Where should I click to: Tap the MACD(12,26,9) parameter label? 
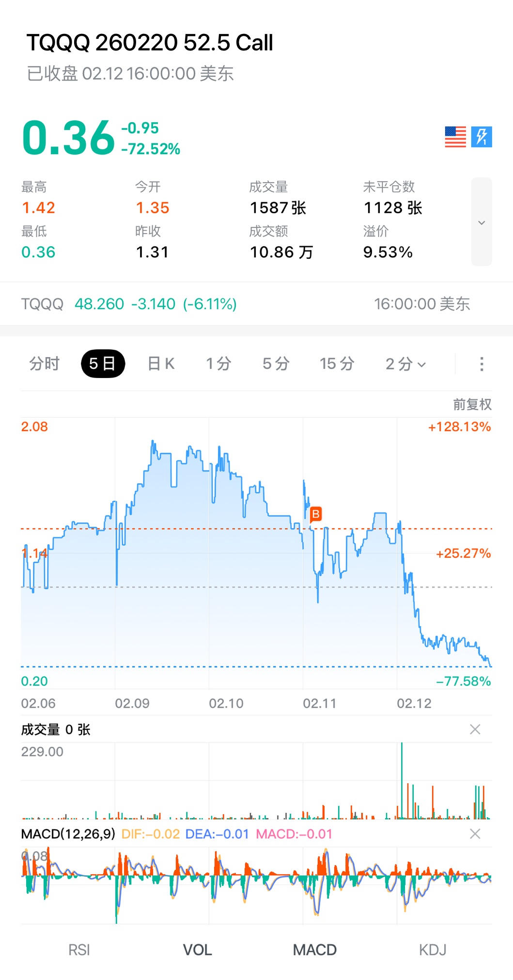68,834
